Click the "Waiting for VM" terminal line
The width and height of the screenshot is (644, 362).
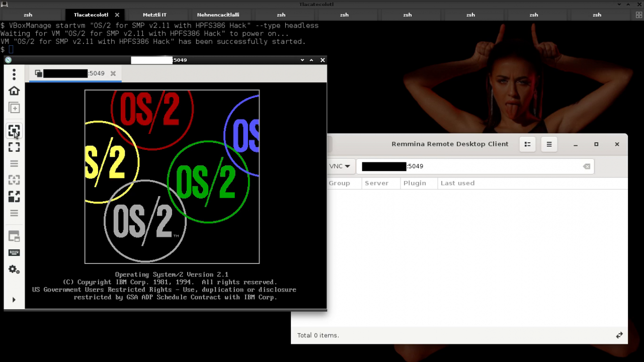[x=144, y=34]
